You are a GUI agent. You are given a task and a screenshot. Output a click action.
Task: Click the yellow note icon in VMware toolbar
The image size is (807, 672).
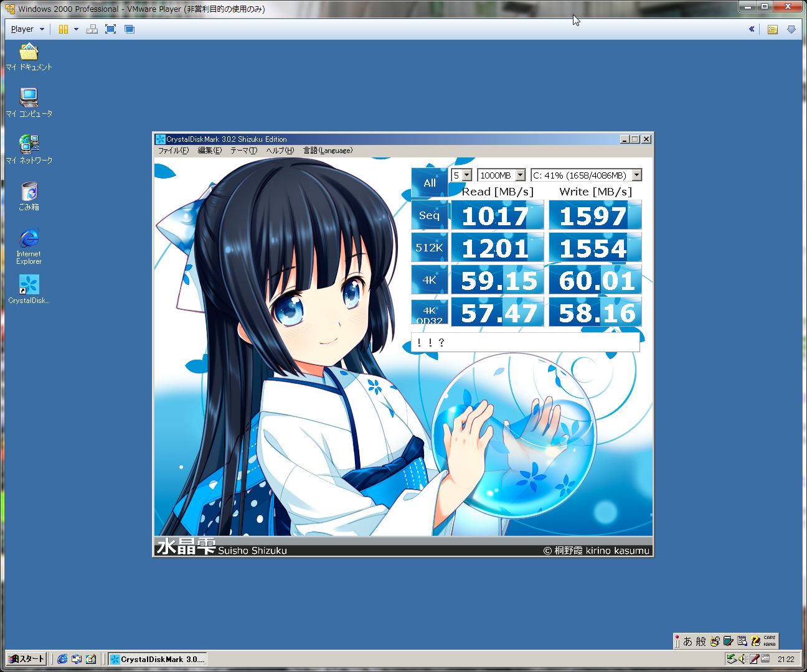773,29
